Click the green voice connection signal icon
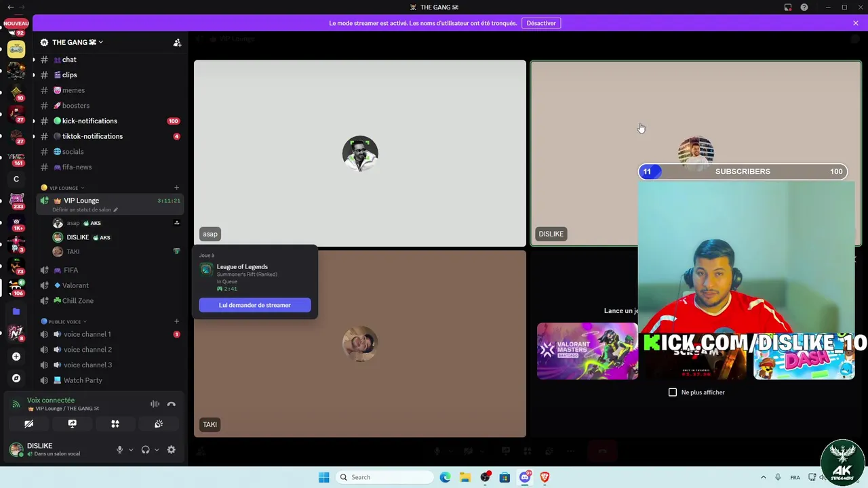 coord(16,404)
